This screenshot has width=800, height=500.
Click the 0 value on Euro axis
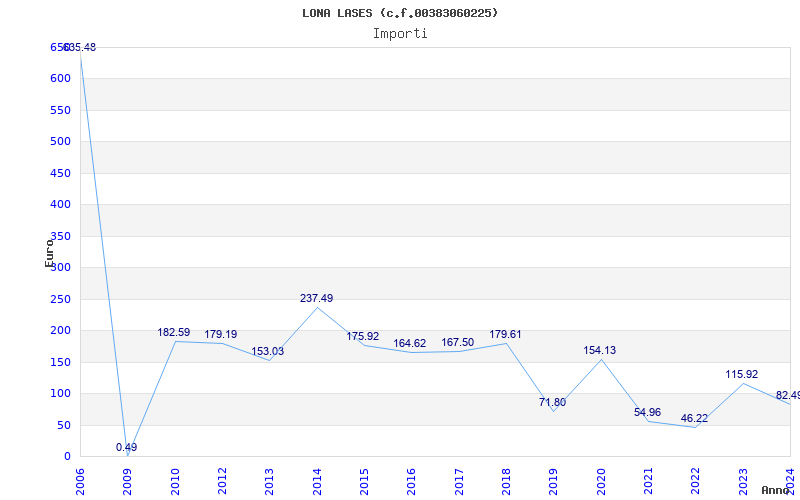[x=67, y=457]
